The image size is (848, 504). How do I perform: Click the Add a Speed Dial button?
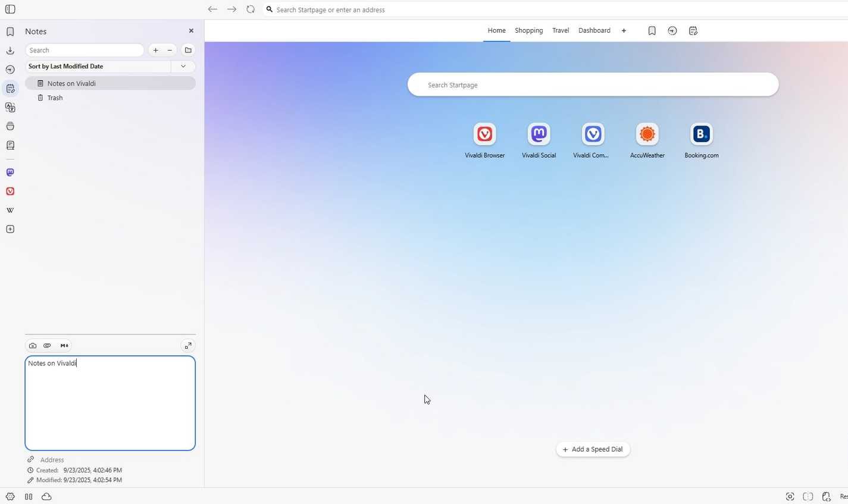[592, 449]
